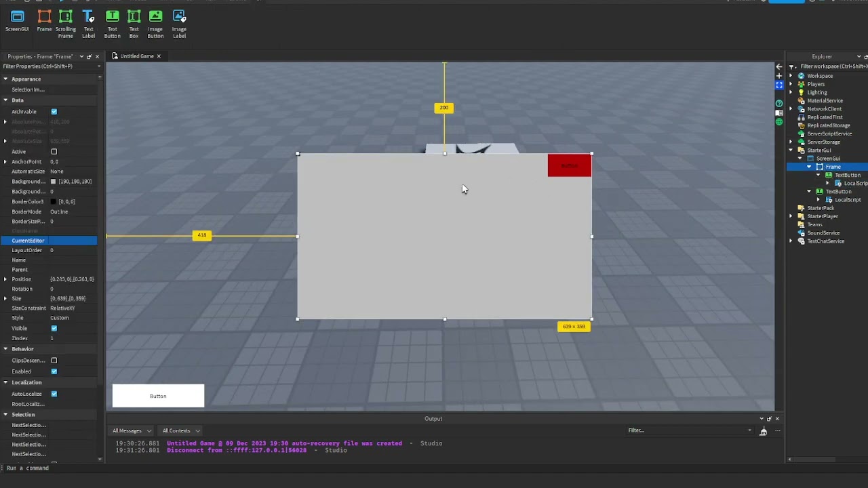Click the Explorer filter funnel icon
Image resolution: width=868 pixels, height=488 pixels.
[x=792, y=66]
